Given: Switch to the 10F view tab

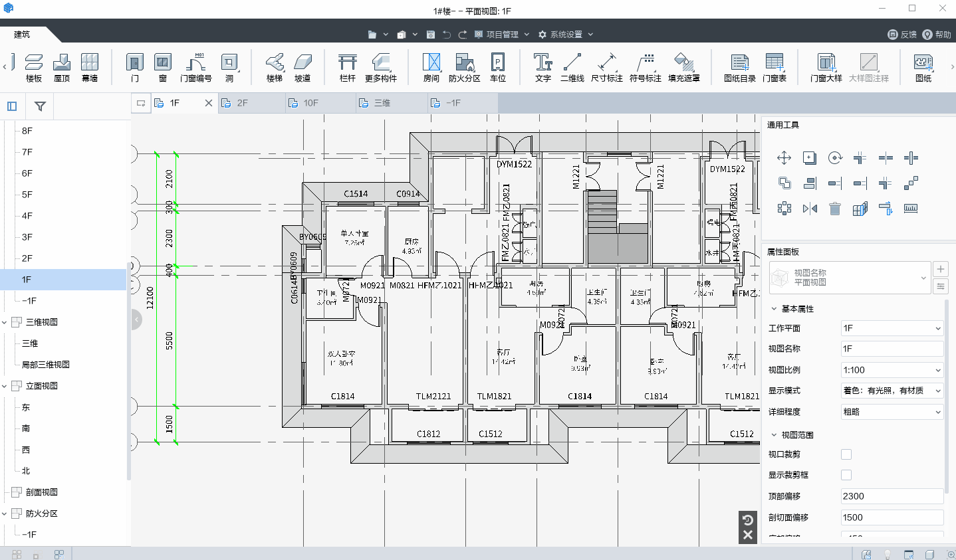Looking at the screenshot, I should tap(321, 103).
